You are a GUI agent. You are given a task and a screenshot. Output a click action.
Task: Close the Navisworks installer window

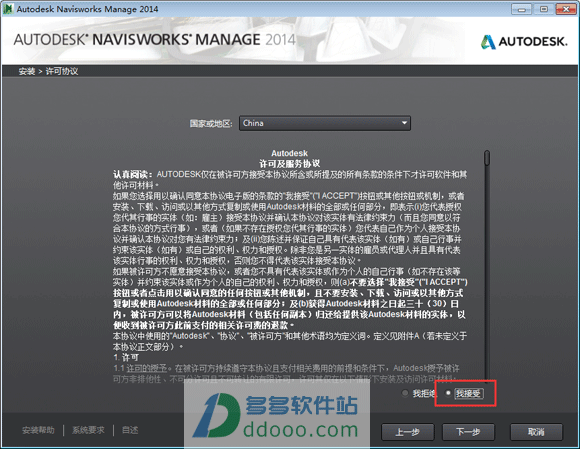coord(566,9)
